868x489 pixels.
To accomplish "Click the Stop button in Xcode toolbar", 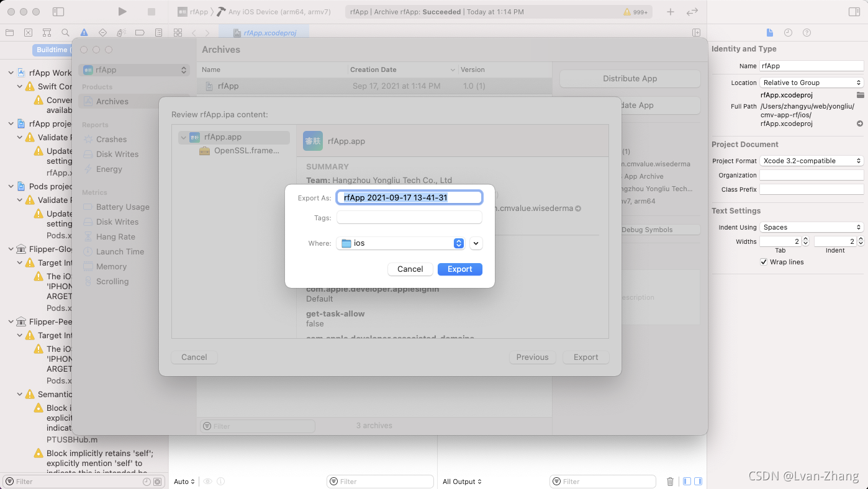I will 151,12.
